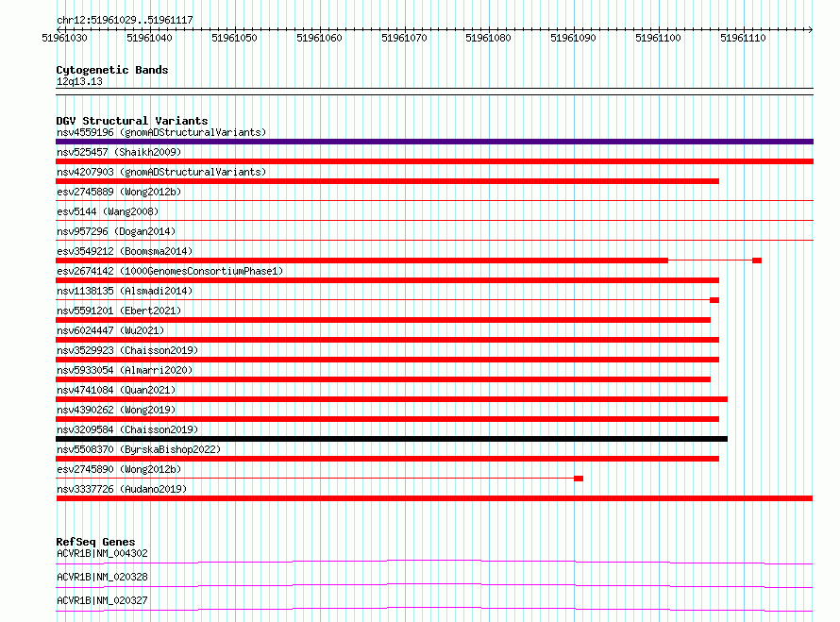This screenshot has height=622, width=840.
Task: Click the red nsv5591201 variant bar
Action: coord(383,320)
